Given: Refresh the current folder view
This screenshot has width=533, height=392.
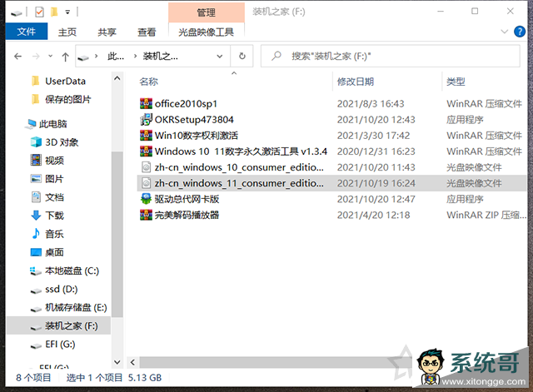Looking at the screenshot, I should pyautogui.click(x=242, y=56).
